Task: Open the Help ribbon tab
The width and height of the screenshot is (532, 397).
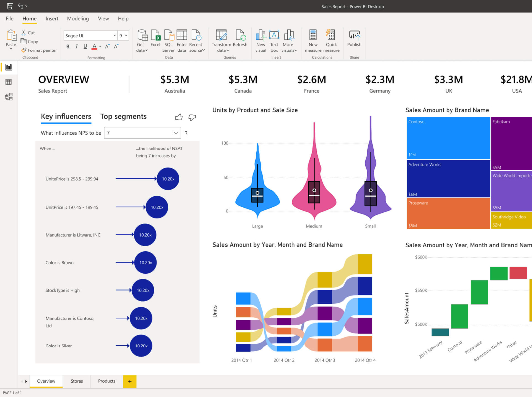Action: tap(123, 19)
